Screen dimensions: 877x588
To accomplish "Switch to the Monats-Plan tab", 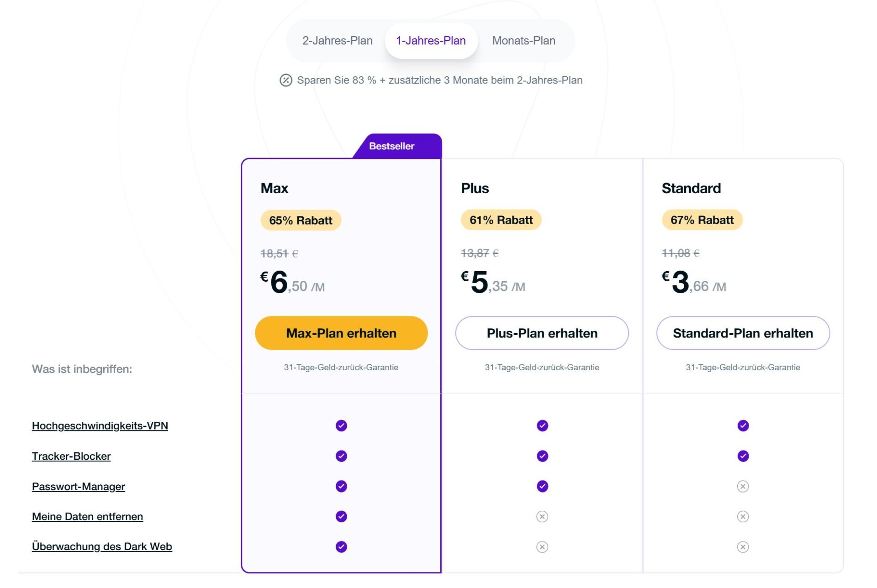I will pos(523,41).
